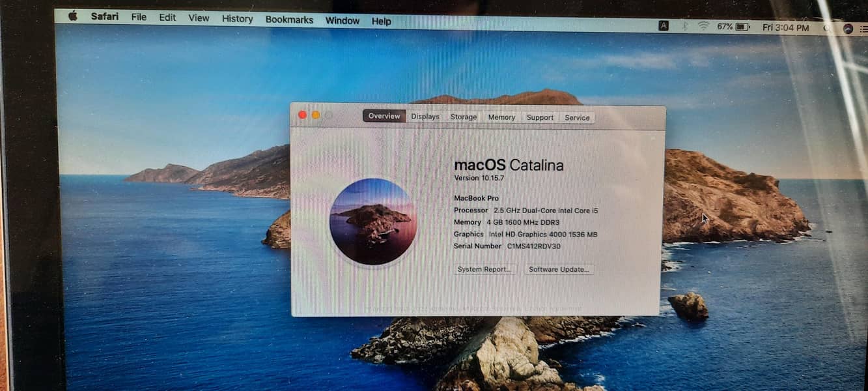The width and height of the screenshot is (868, 391).
Task: Open the Help menu
Action: pos(381,22)
